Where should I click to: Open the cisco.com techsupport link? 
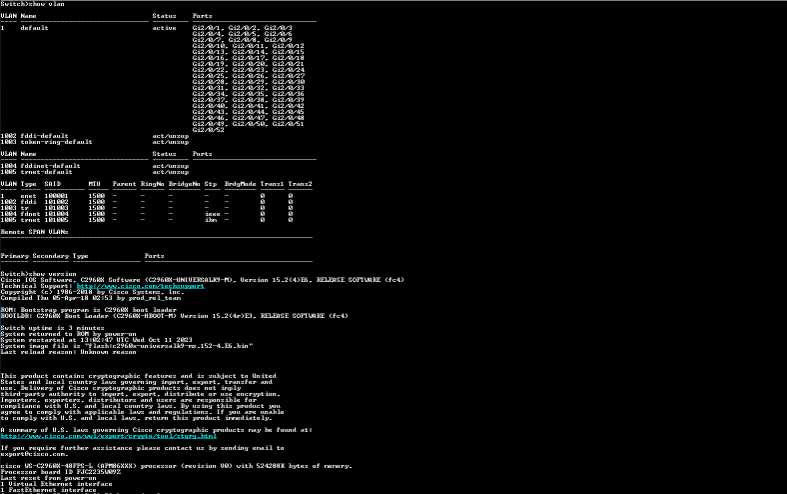click(x=141, y=286)
